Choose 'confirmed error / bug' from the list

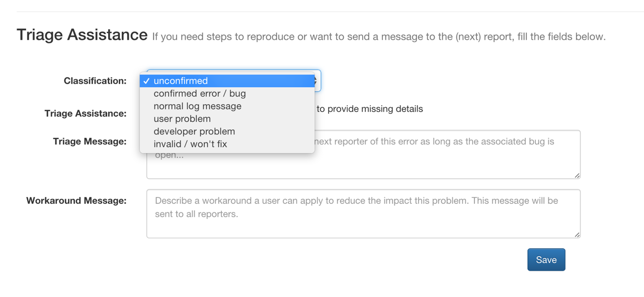(200, 94)
